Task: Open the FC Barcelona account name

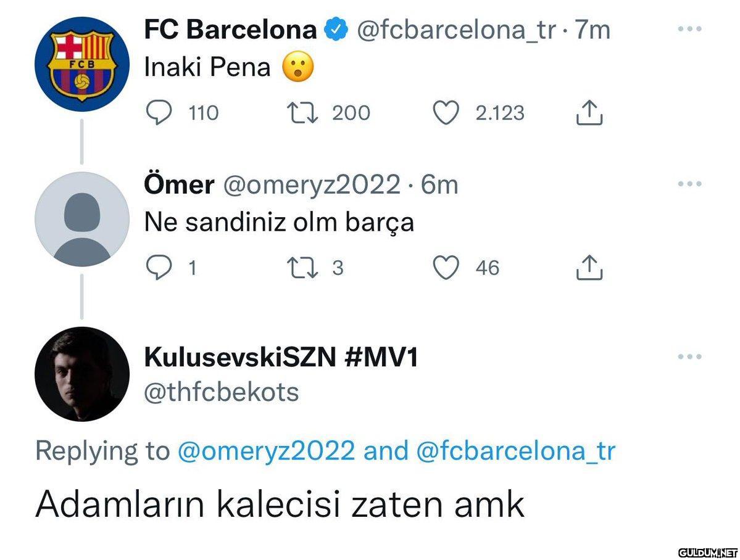Action: pos(230,29)
